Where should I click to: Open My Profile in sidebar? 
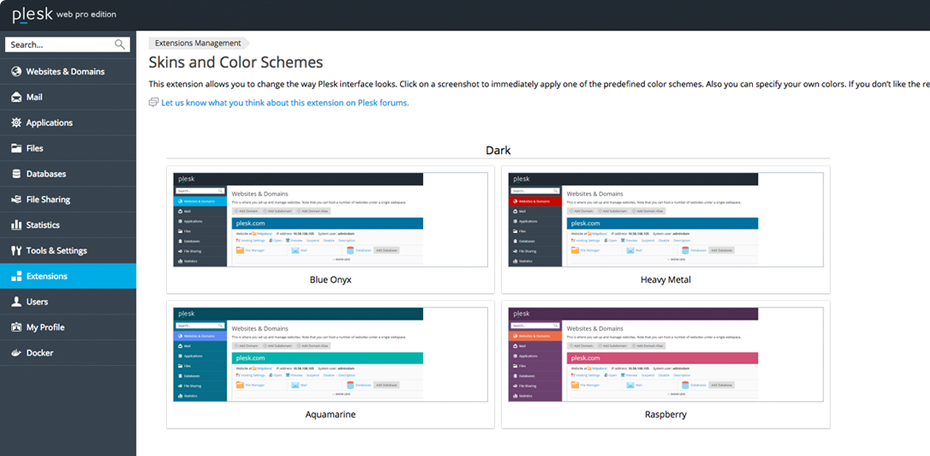pos(68,327)
